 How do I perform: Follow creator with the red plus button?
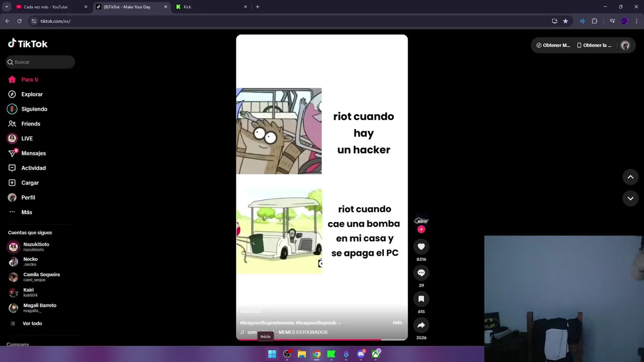tap(421, 229)
